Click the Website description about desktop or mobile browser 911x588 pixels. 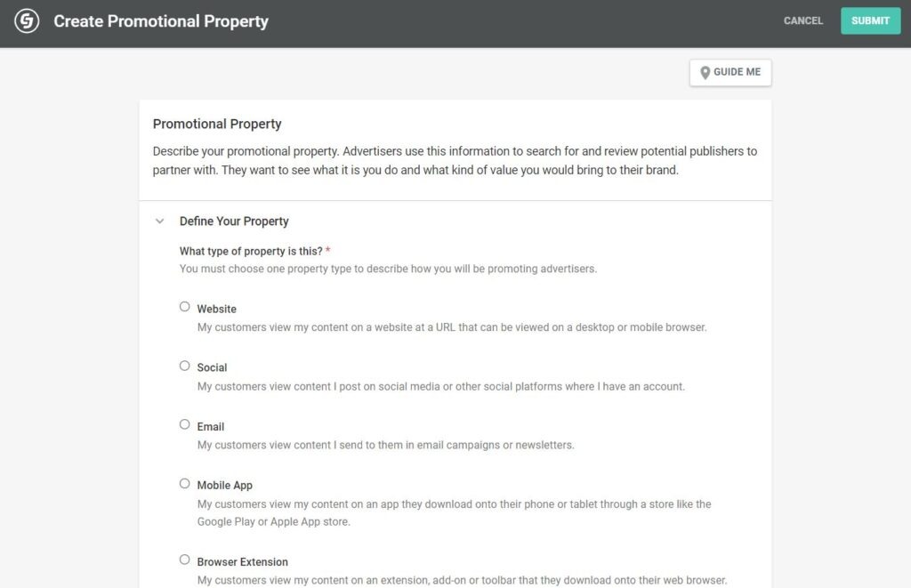tap(452, 327)
